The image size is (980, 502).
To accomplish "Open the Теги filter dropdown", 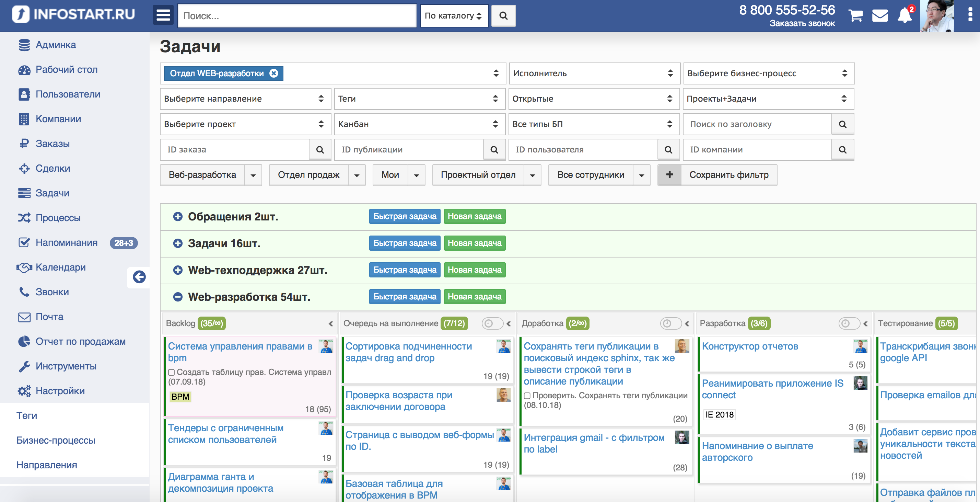I will (x=420, y=99).
